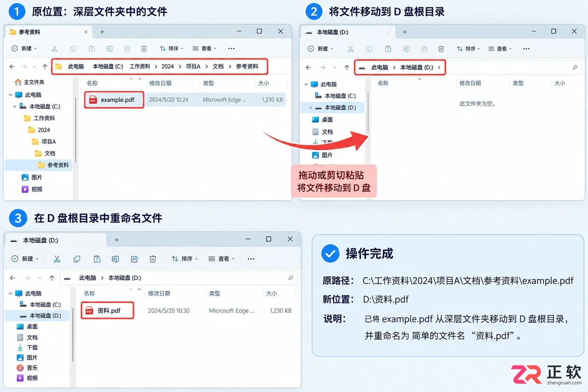
Task: Click 项目A breadcrumb in address bar
Action: tap(193, 67)
